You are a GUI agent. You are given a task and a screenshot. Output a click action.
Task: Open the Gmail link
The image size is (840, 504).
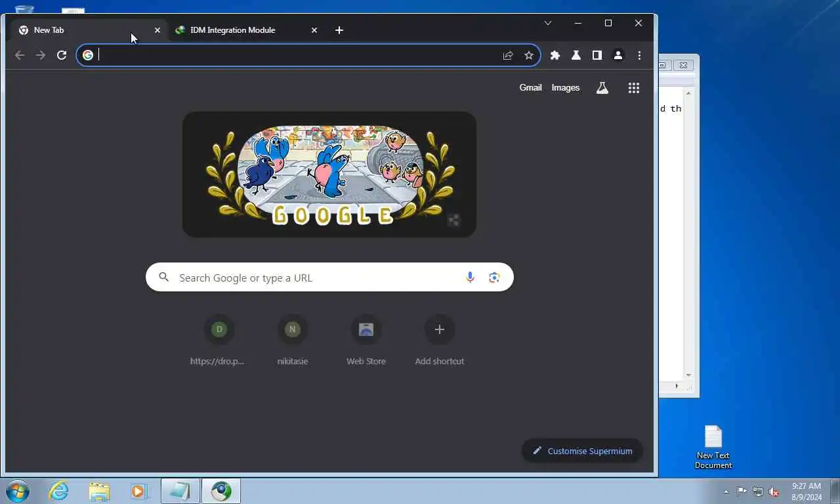point(530,87)
